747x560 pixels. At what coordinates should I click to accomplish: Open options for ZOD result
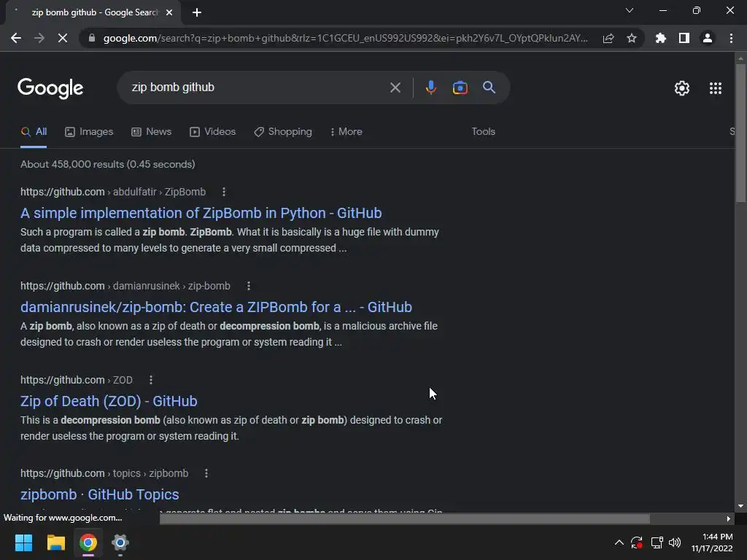tap(150, 380)
